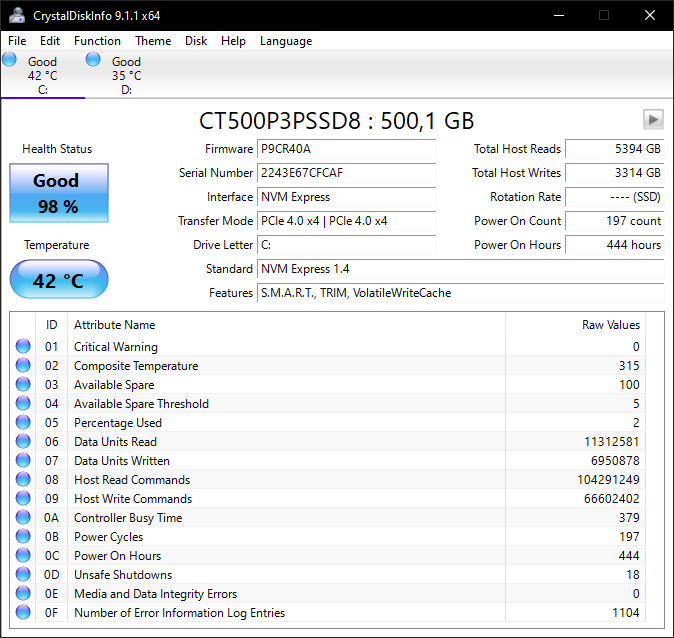Screen dimensions: 674x638
Task: Click the status orb for Composite Temperature
Action: [23, 365]
